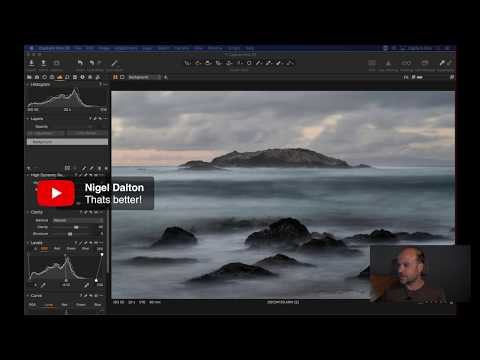The width and height of the screenshot is (480, 360).
Task: Select the highlighted Exposure tool tab
Action: [60, 77]
